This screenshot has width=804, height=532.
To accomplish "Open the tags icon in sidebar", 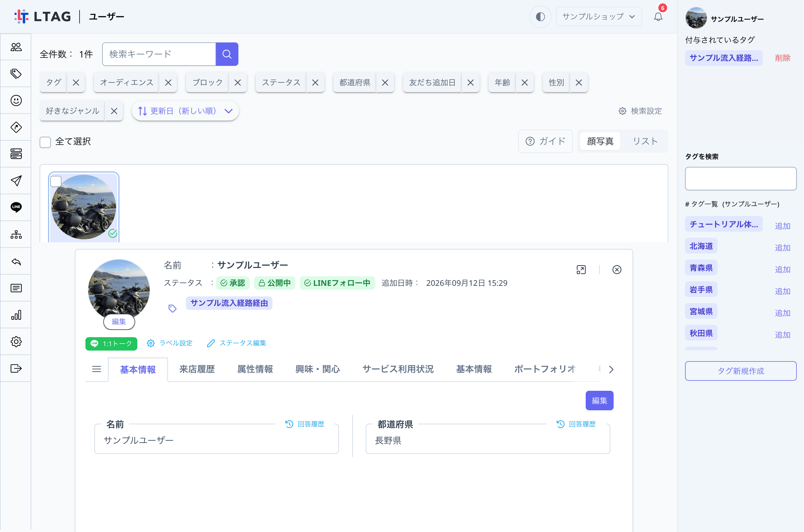I will click(x=16, y=74).
